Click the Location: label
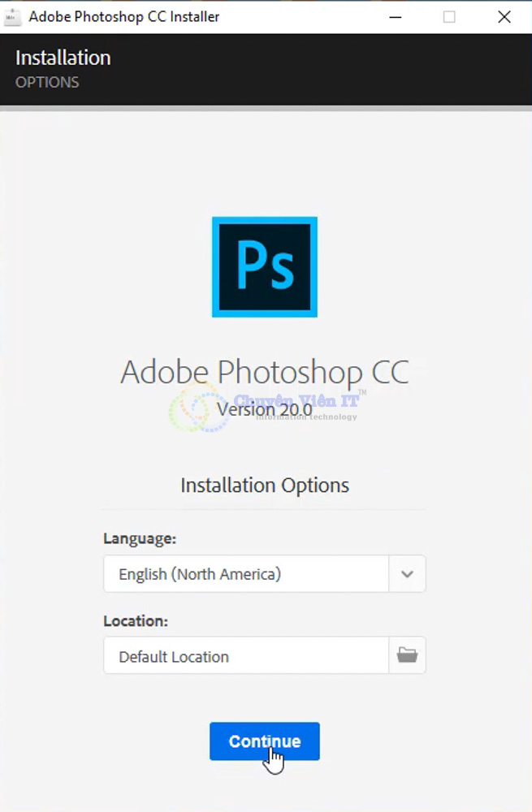The height and width of the screenshot is (812, 532). pyautogui.click(x=136, y=620)
